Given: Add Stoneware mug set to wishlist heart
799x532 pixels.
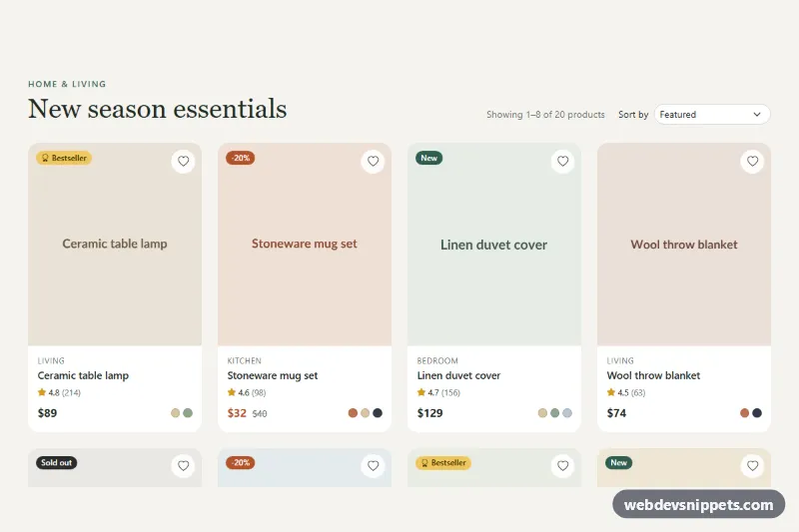Looking at the screenshot, I should (x=373, y=162).
